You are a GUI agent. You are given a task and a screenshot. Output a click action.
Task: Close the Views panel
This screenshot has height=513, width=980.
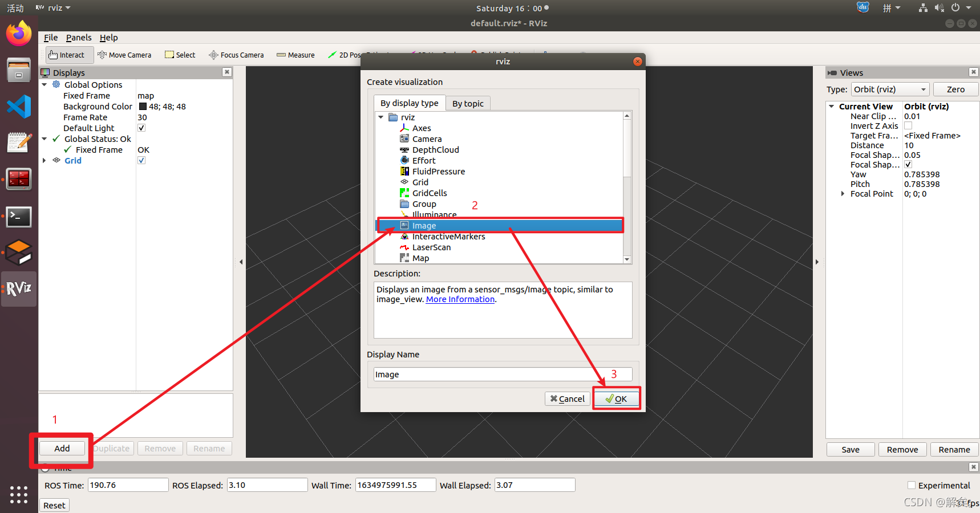point(973,72)
